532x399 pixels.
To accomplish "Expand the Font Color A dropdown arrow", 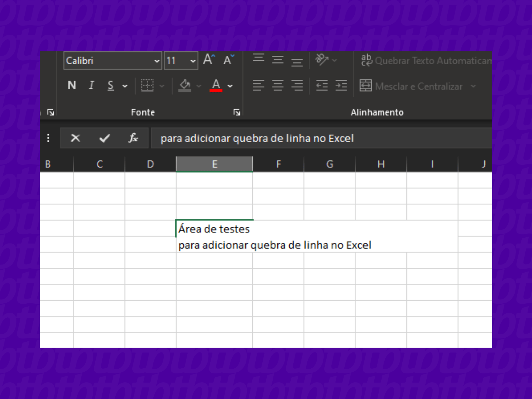I will 230,85.
